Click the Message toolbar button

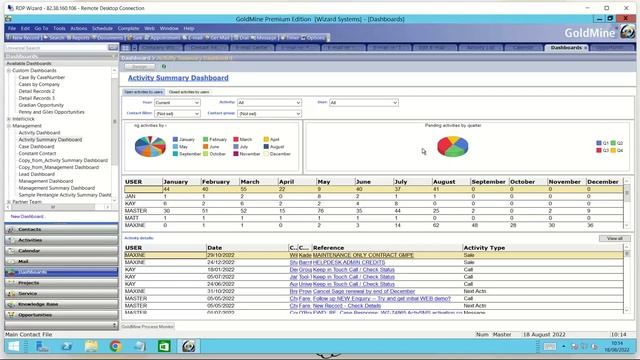pos(264,38)
